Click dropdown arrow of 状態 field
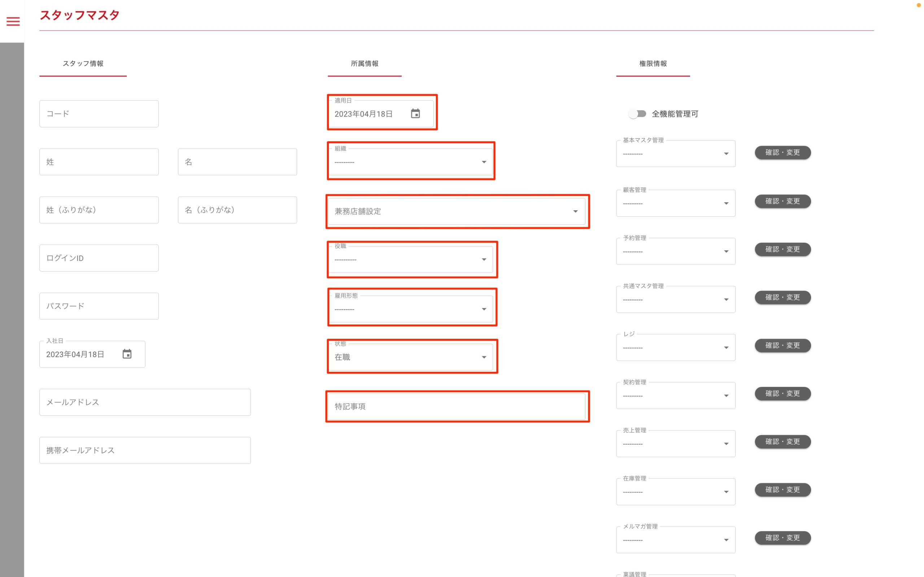 [484, 357]
